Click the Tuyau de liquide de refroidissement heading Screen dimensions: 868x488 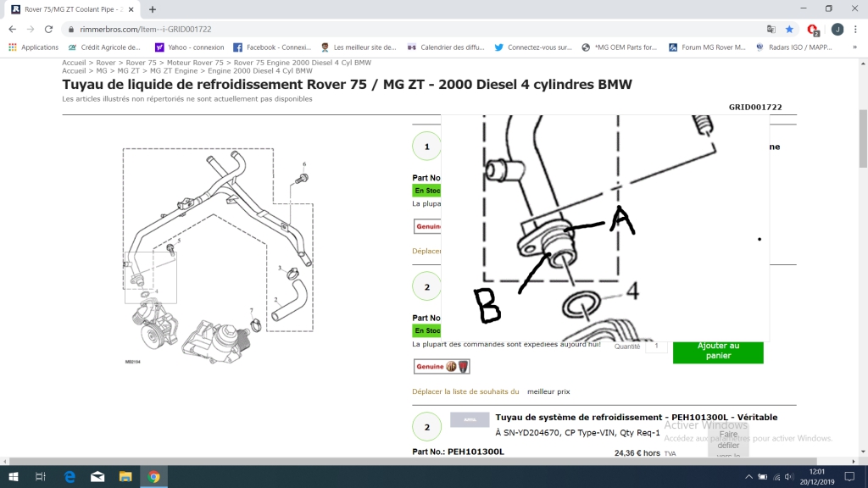347,85
